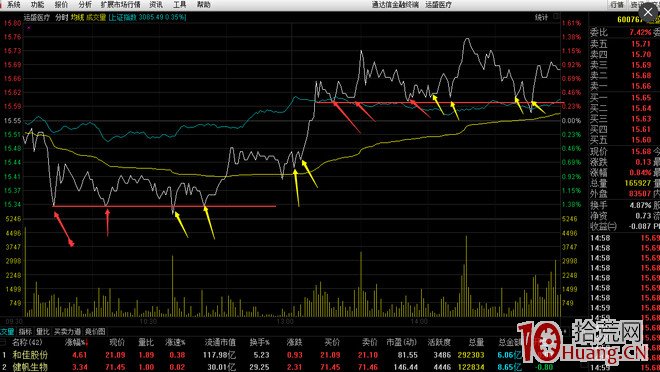This screenshot has width=660, height=372.
Task: Click the 委比 value 7.42%
Action: [x=640, y=32]
